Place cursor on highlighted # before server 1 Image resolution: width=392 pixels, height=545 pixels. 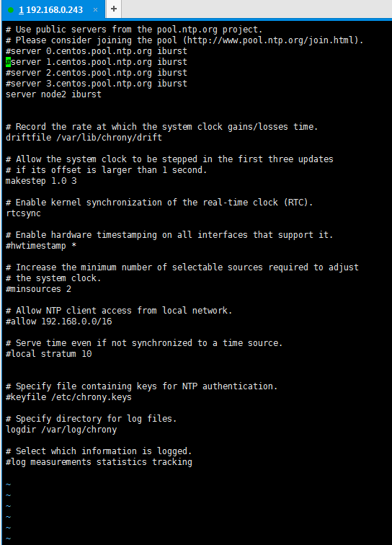pyautogui.click(x=8, y=62)
